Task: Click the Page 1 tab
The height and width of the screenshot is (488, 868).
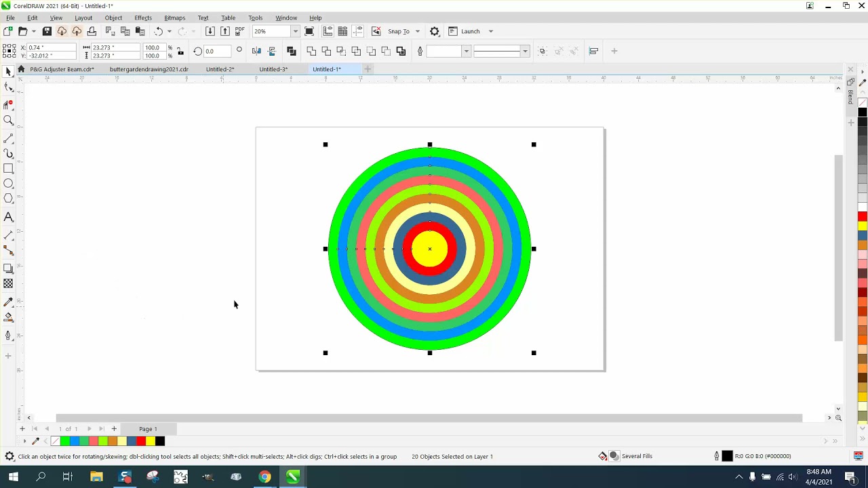Action: point(148,429)
